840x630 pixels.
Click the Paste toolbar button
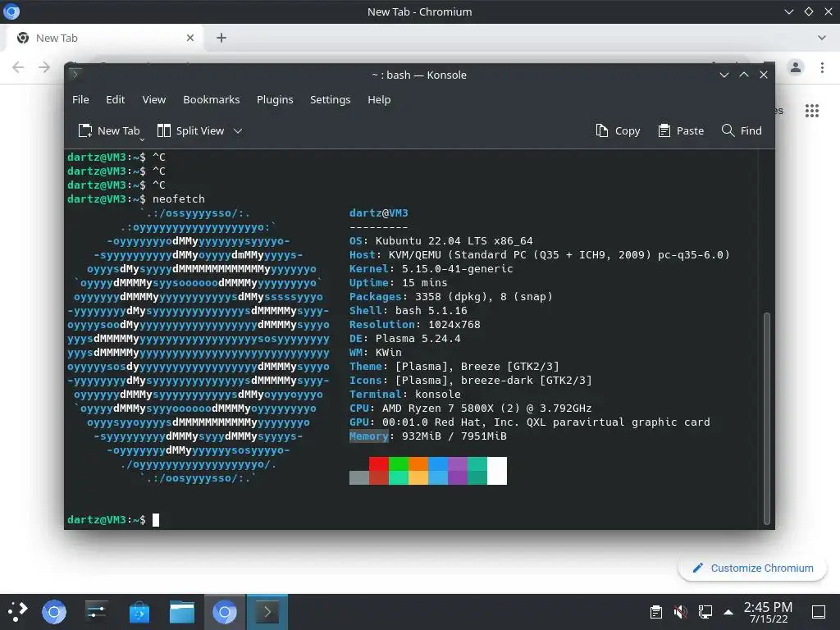(681, 130)
